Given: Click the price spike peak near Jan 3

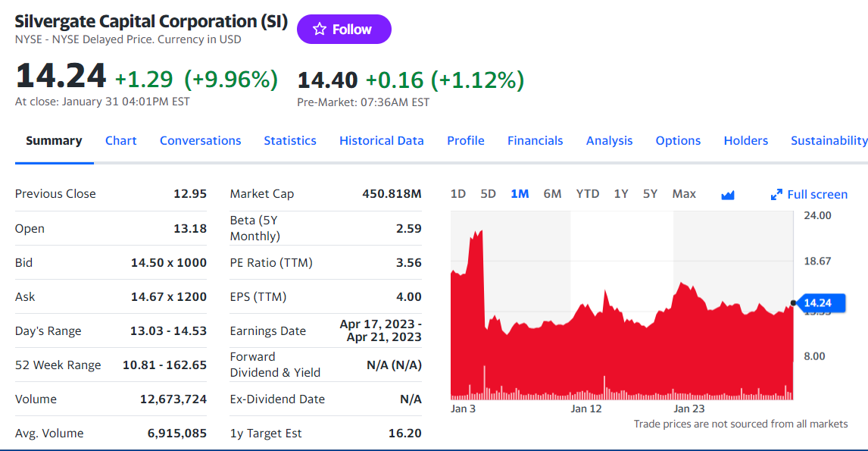Looking at the screenshot, I should 480,232.
